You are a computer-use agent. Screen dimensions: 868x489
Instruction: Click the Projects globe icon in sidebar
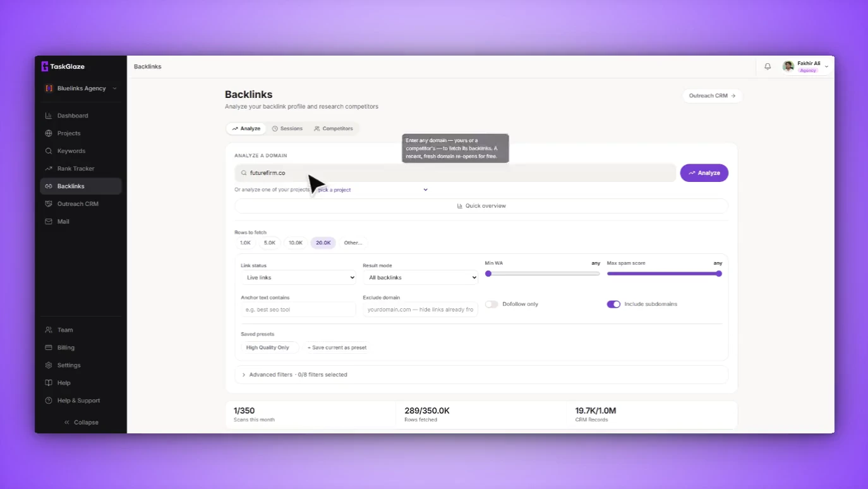[49, 133]
